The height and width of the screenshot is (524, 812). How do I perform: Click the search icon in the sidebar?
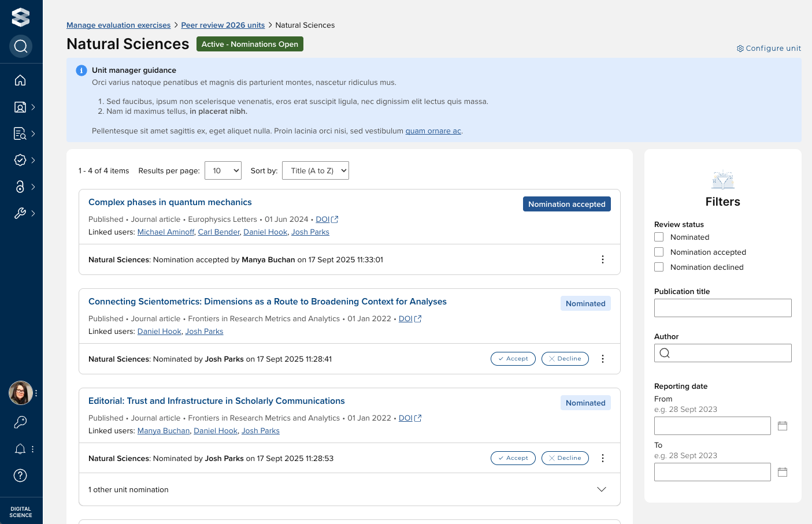coord(21,46)
